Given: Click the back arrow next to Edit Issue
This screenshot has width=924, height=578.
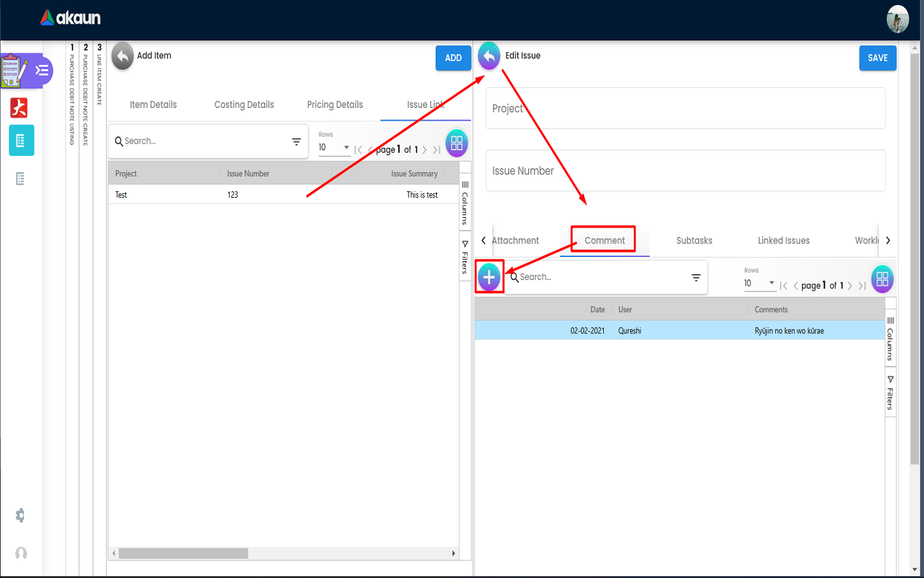Looking at the screenshot, I should (489, 57).
